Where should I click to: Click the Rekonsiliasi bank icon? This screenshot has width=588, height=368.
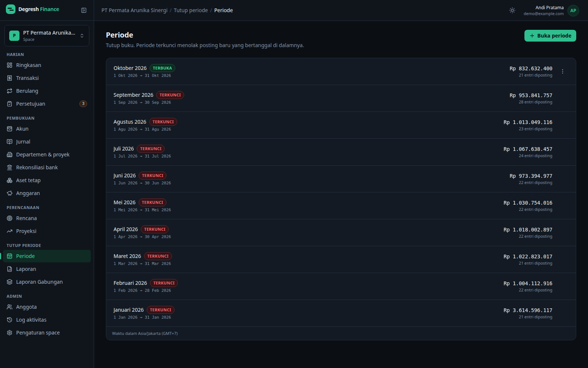(10, 167)
